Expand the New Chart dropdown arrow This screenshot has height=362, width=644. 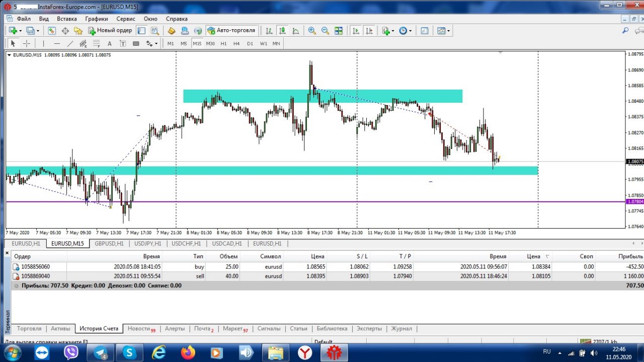21,31
